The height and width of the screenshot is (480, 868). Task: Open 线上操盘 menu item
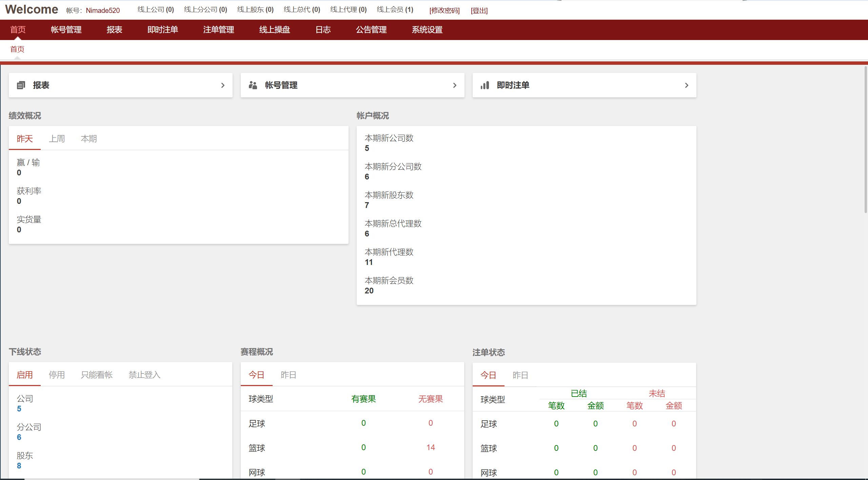(275, 30)
